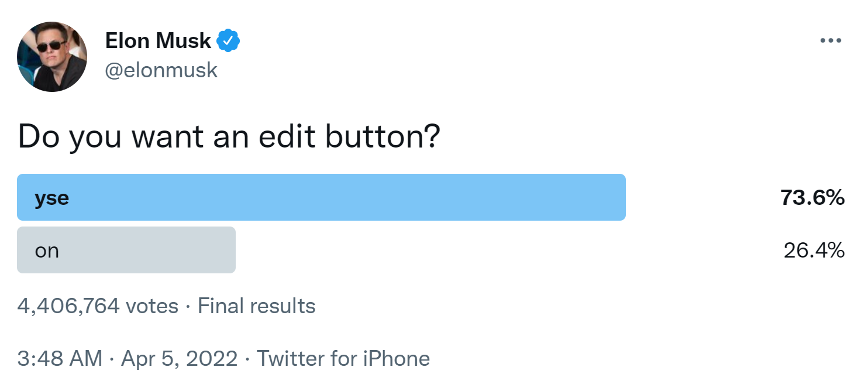Viewport: 868px width, 391px height.
Task: Click the "yse" poll option label
Action: 51,198
